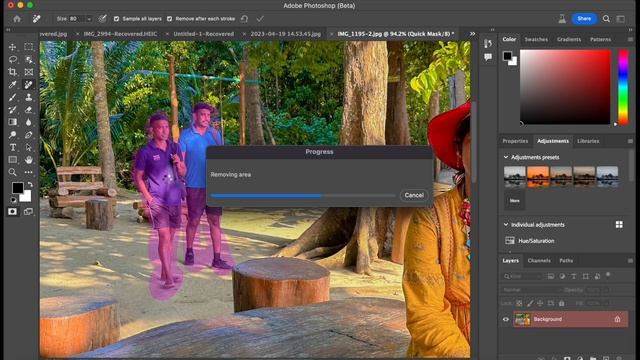The image size is (640, 360).
Task: Cancel the Removing area progress
Action: pos(414,195)
